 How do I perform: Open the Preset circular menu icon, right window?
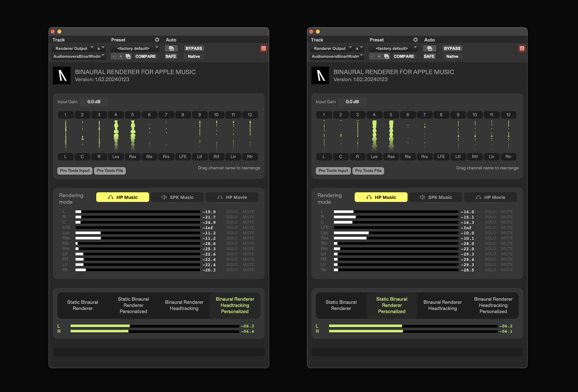pyautogui.click(x=415, y=40)
